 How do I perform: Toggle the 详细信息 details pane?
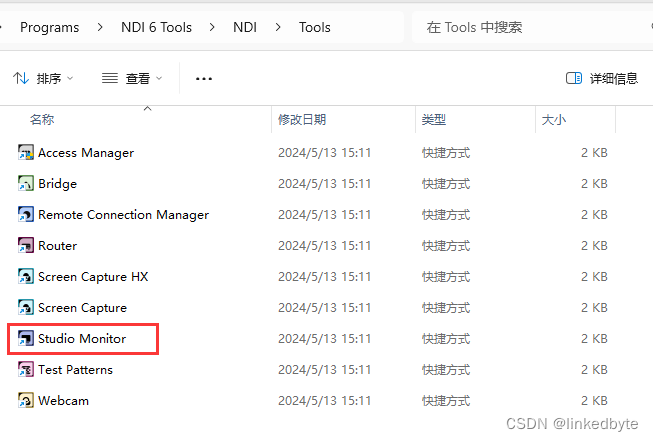point(602,78)
